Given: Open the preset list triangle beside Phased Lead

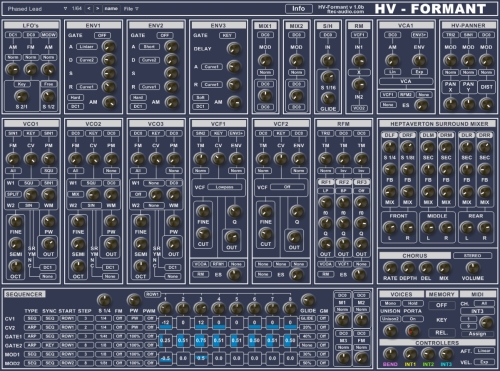Looking at the screenshot, I should [x=65, y=9].
